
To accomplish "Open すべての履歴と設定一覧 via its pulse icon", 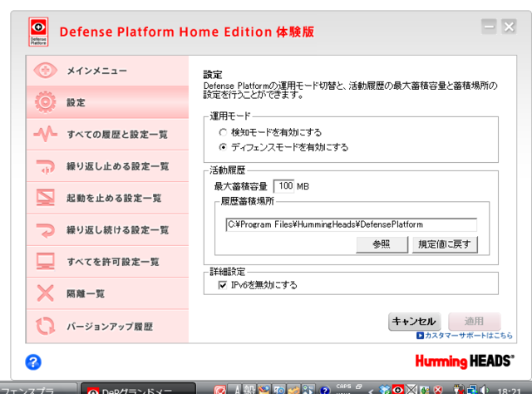I will point(46,134).
